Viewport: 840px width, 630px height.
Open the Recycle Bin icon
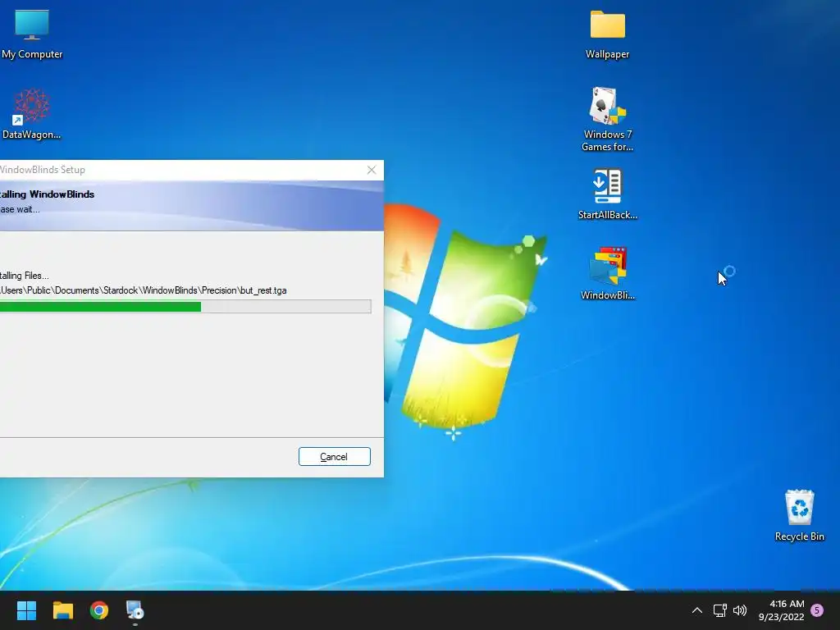click(799, 515)
